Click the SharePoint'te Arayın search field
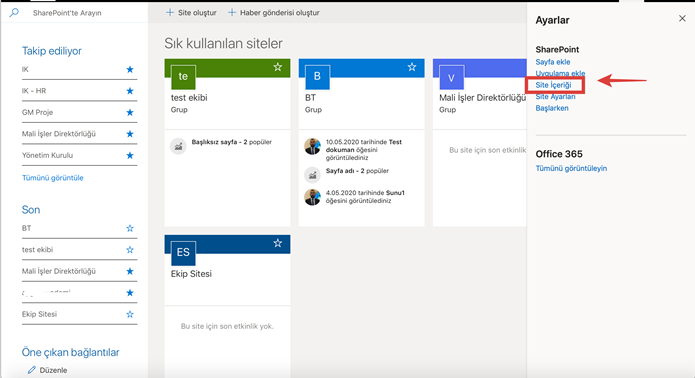Viewport: 695px width, 378px height. 67,13
